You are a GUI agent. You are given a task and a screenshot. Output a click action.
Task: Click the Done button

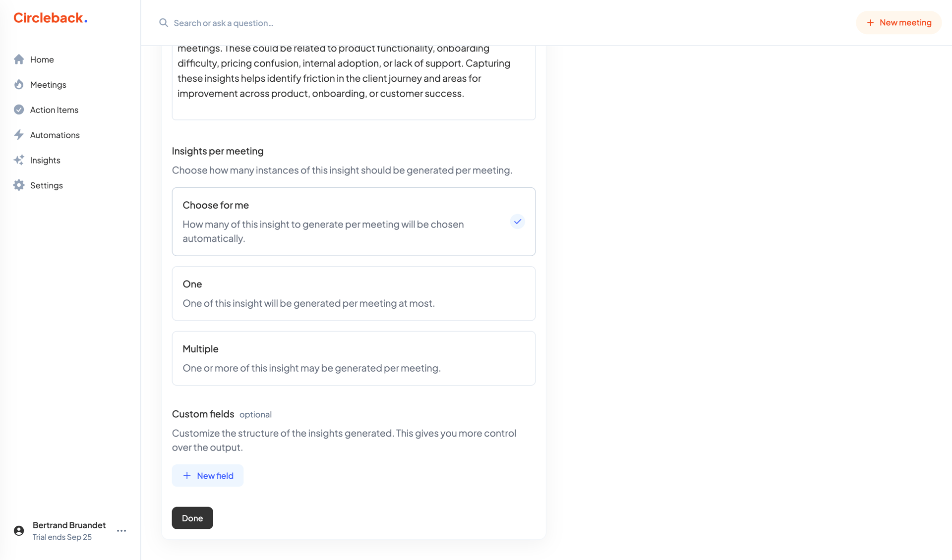192,518
